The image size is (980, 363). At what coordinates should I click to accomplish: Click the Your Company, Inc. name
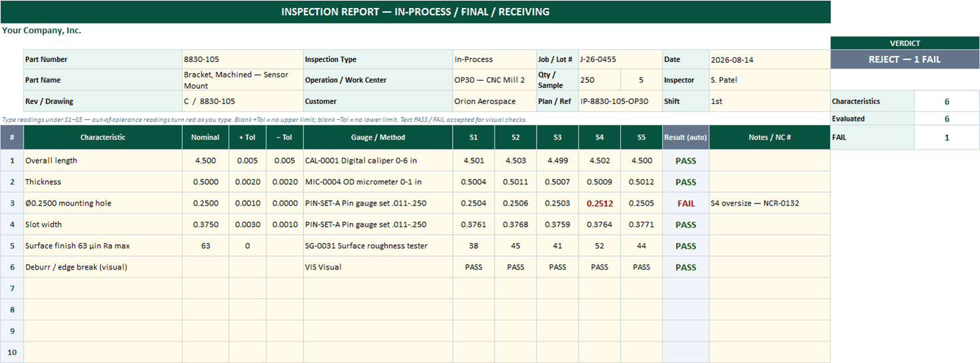(x=41, y=30)
